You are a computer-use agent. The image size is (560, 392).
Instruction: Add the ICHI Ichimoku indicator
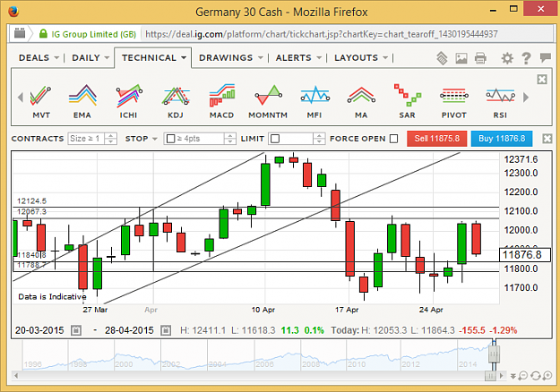[x=128, y=101]
